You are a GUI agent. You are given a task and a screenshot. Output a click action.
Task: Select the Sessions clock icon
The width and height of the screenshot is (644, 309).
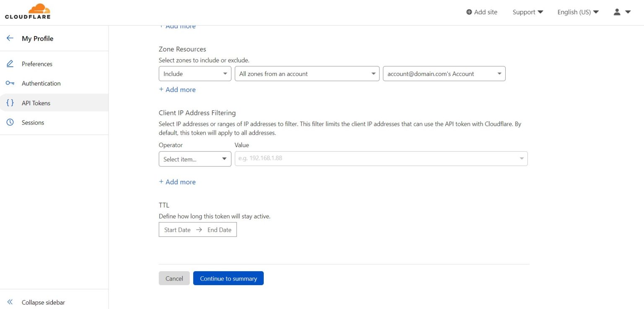click(x=10, y=122)
